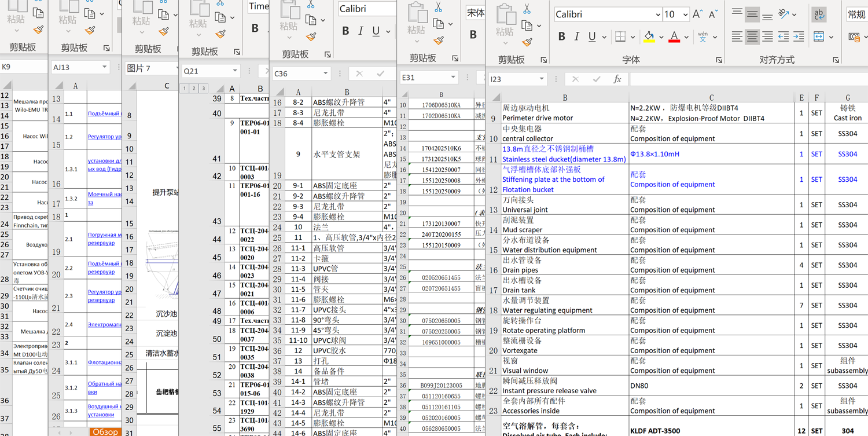Open the 字体 group dialog launcher

tap(719, 60)
